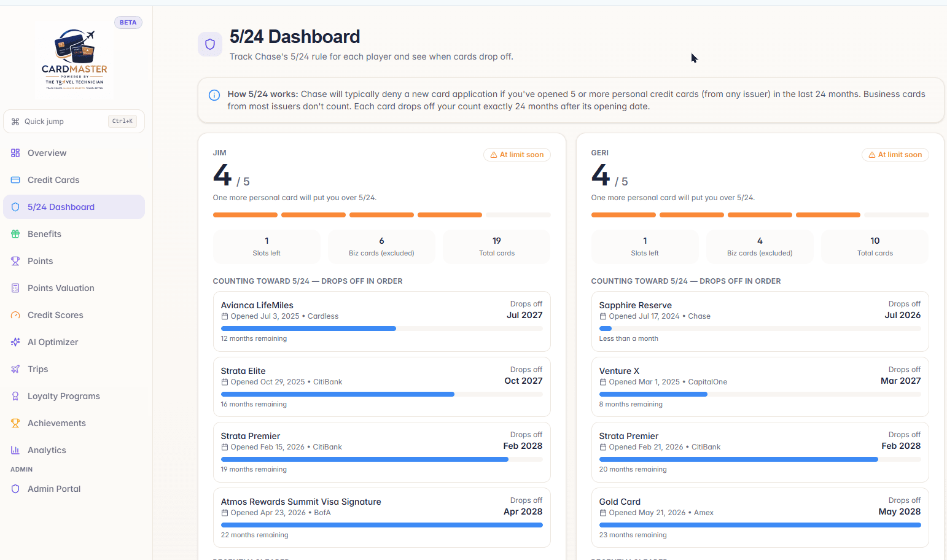947x560 pixels.
Task: Click the Trips airplane icon
Action: pos(15,369)
